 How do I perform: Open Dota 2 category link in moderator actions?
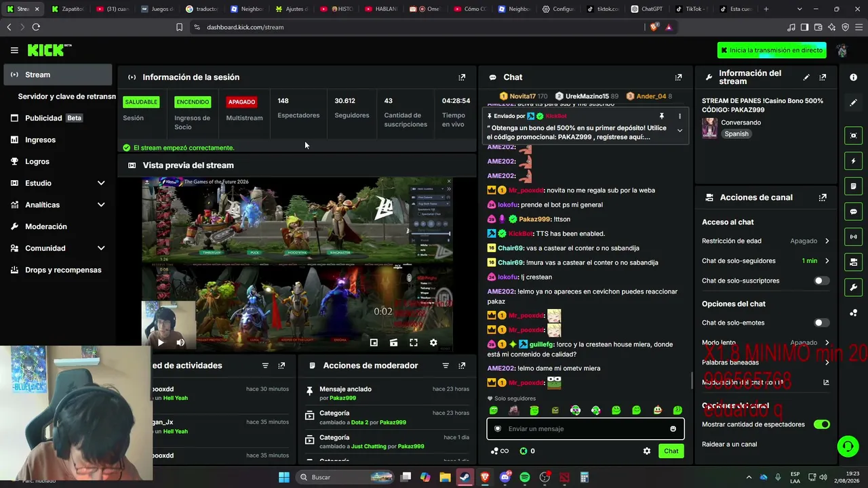click(359, 423)
